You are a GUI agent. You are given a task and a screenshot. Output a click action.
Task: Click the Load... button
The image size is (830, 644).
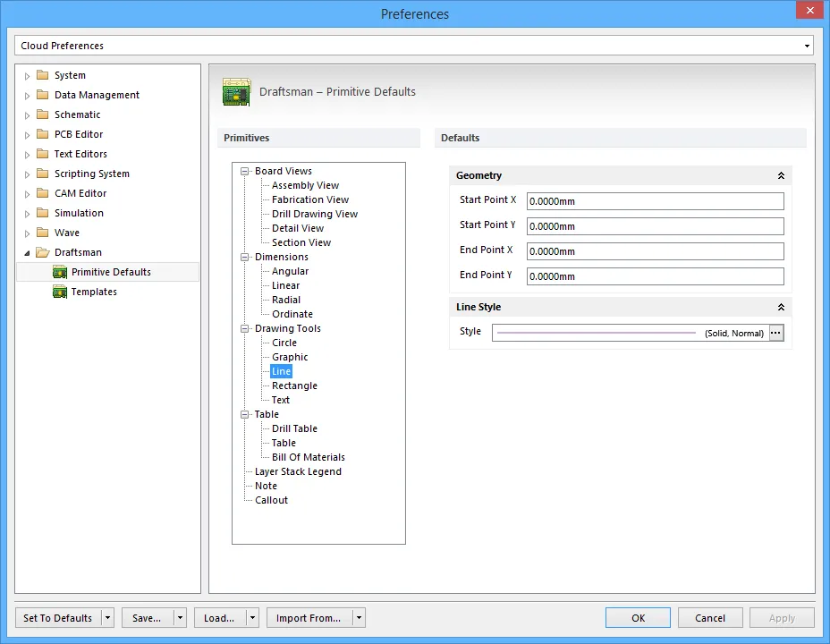coord(220,617)
